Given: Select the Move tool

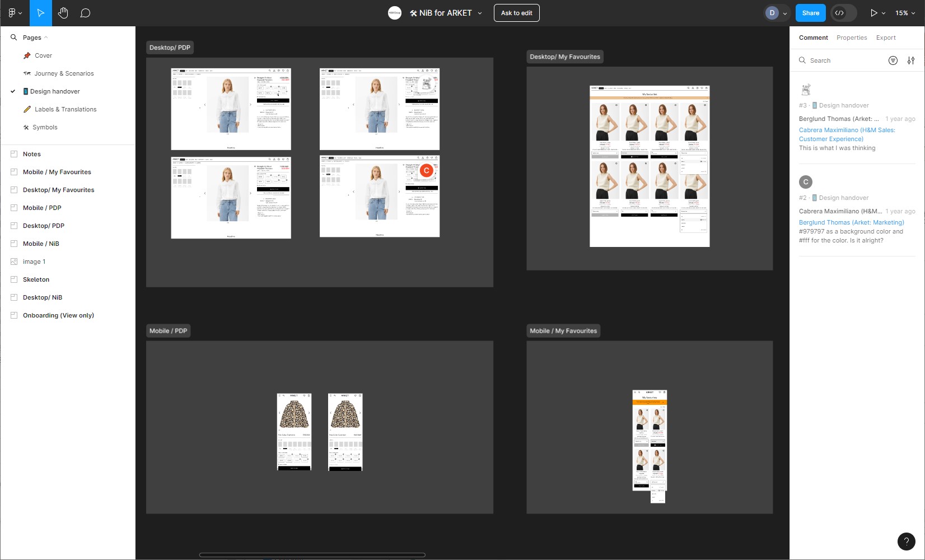Looking at the screenshot, I should pyautogui.click(x=40, y=13).
